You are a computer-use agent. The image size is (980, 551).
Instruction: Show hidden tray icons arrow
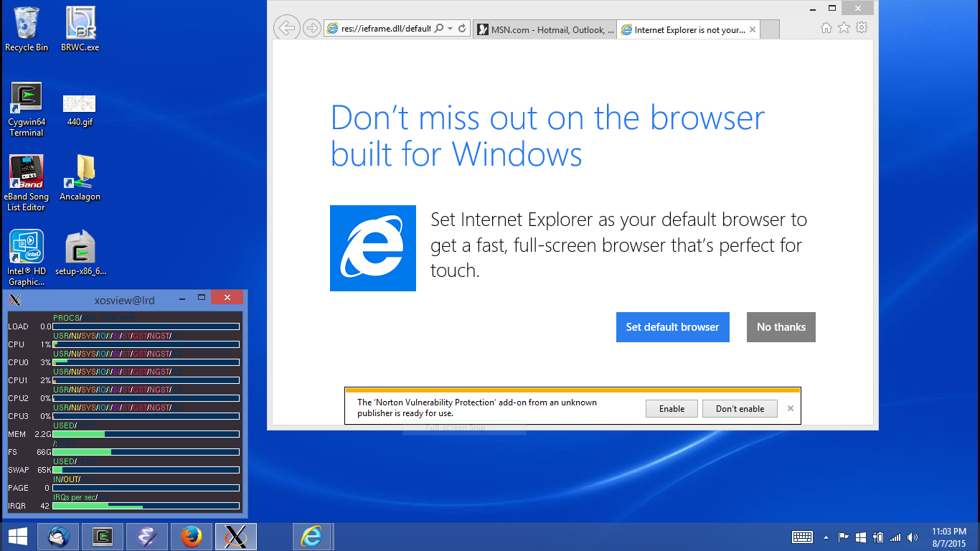tap(826, 537)
